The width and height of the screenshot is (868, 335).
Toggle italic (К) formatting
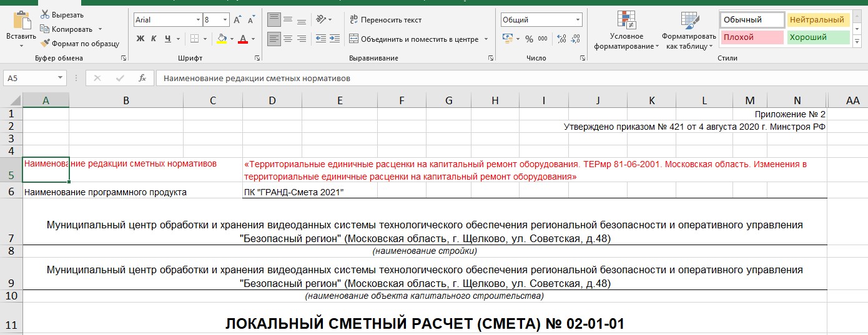[154, 39]
